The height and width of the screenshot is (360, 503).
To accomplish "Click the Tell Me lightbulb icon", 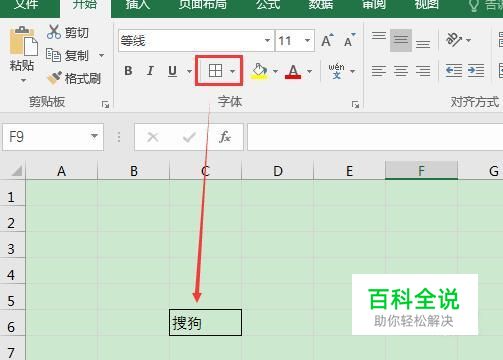I will pyautogui.click(x=474, y=5).
